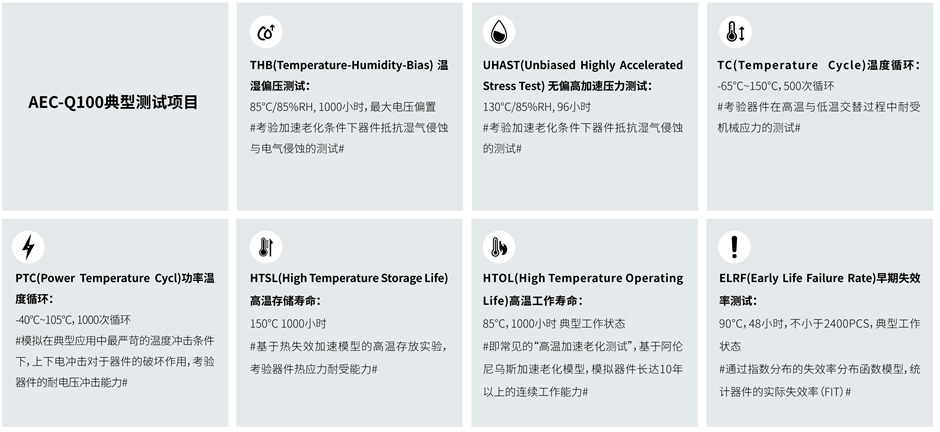Click the THB Temperature-Humidity-Bias title

[349, 75]
